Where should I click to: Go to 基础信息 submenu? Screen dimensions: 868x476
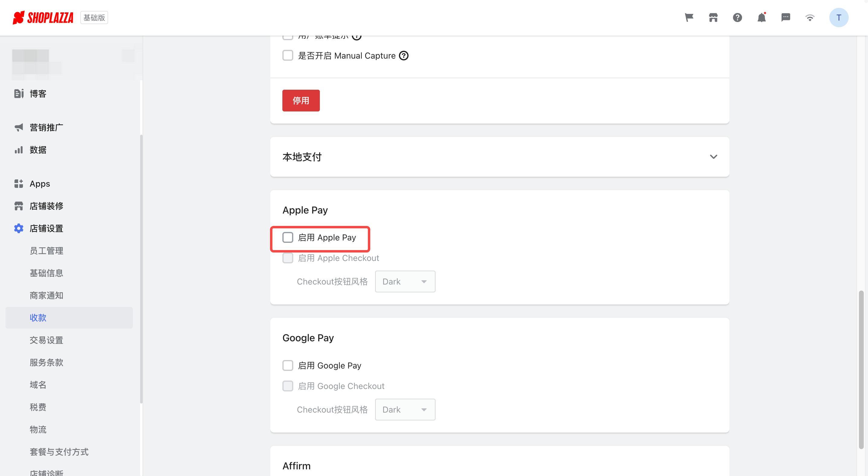pos(69,273)
